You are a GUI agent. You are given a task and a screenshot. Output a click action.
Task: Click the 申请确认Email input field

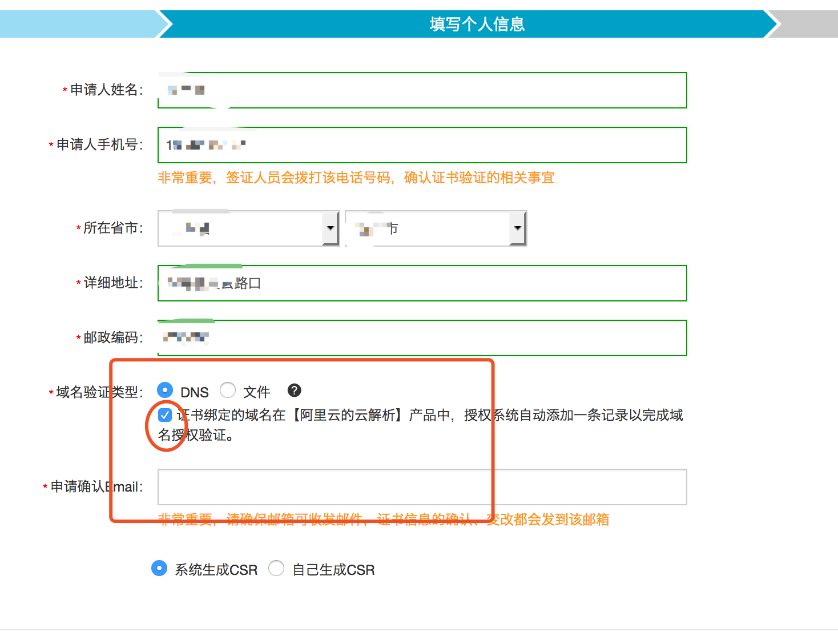click(422, 487)
